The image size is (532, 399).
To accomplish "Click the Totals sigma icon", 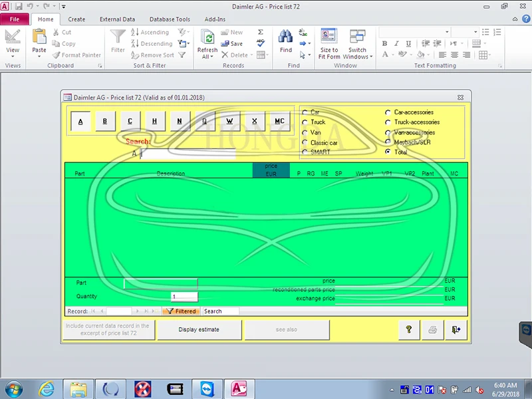I will click(261, 32).
